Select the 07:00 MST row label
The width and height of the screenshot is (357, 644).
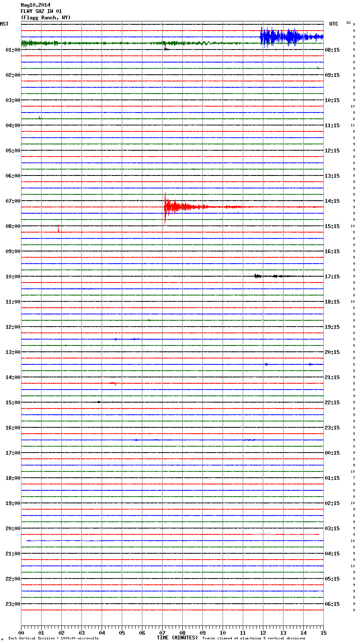(13, 201)
